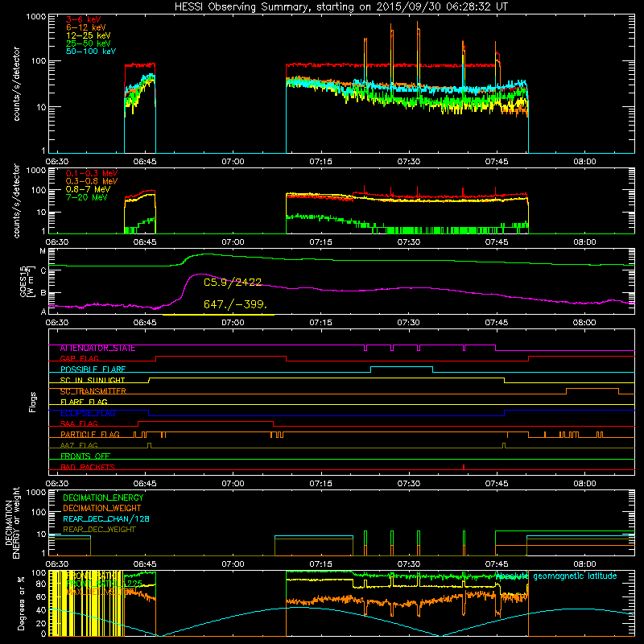This screenshot has width=644, height=644.
Task: Click the 0.8-7 MeV legend label
Action: pyautogui.click(x=88, y=189)
